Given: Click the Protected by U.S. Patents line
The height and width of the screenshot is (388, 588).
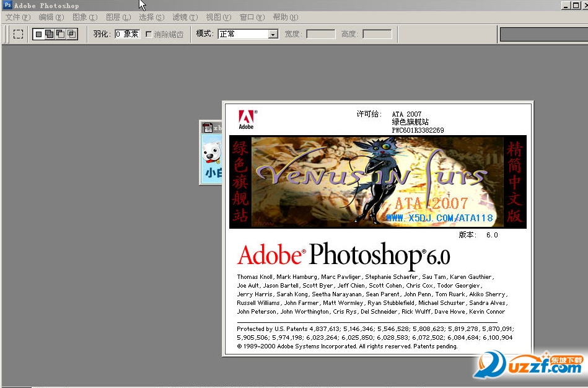Looking at the screenshot, I should click(x=375, y=328).
